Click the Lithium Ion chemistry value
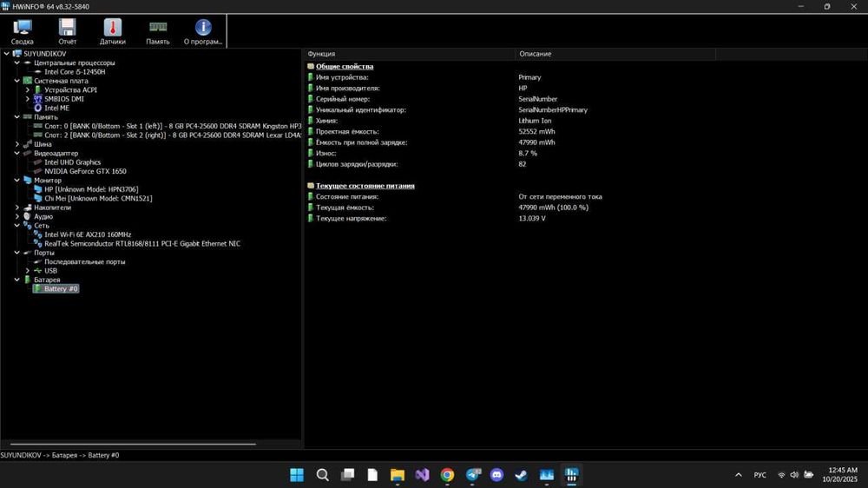The image size is (868, 488). tap(535, 121)
